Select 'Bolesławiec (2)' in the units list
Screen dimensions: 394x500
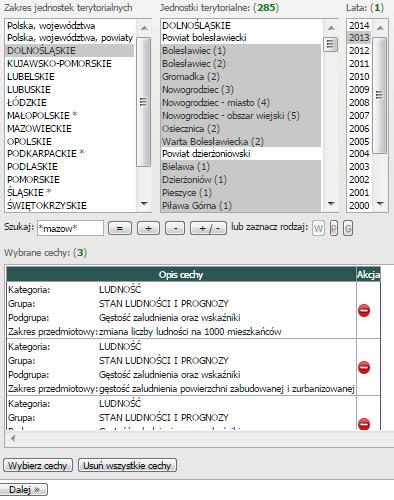(241, 64)
